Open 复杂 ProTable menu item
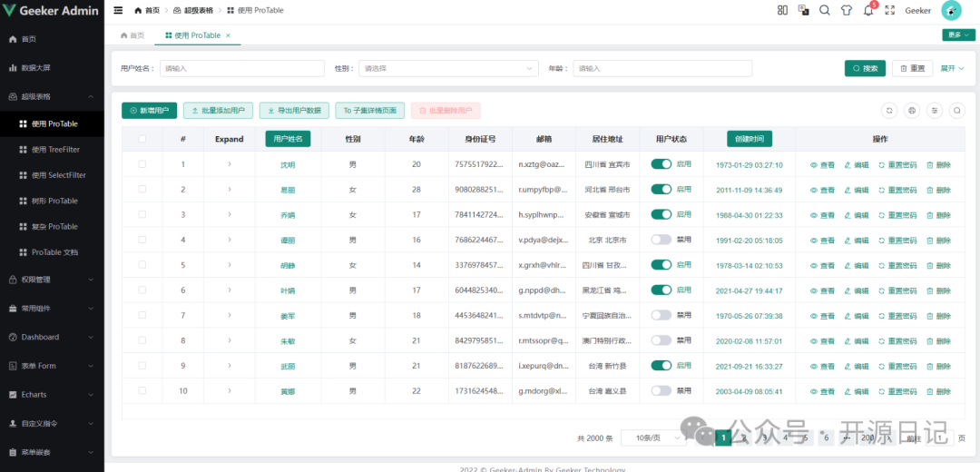The width and height of the screenshot is (980, 472). point(52,226)
